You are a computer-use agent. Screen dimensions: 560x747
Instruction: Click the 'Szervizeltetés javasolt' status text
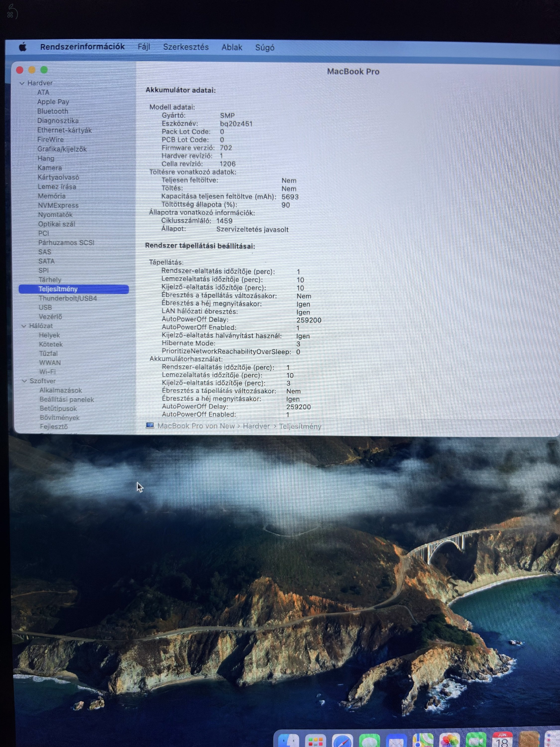pyautogui.click(x=252, y=230)
